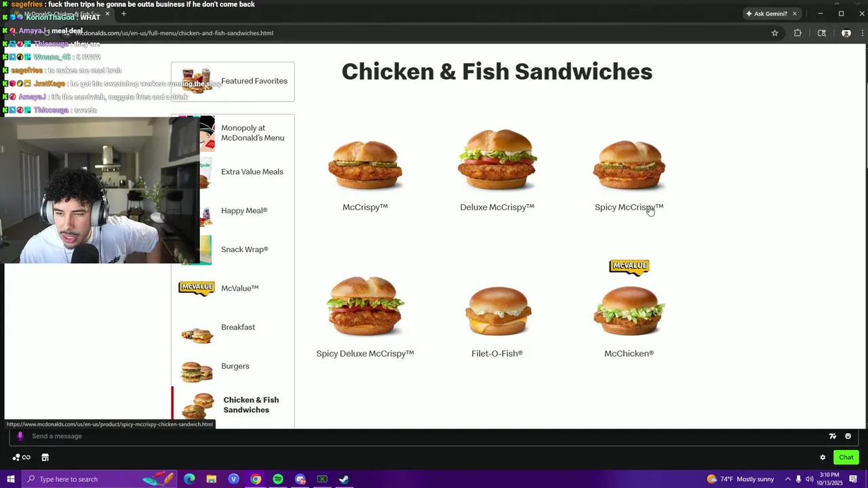Click the green Chat button

click(846, 457)
